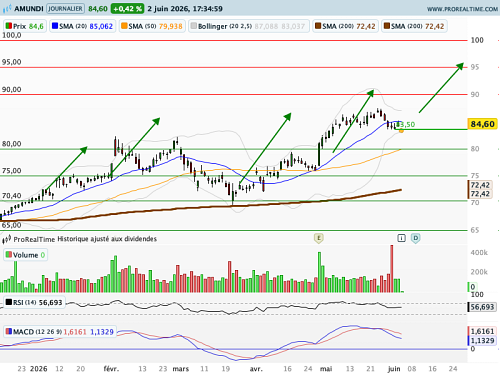Viewport: 500px width, 375px height.
Task: Click the 2026 year label on time axis
Action: tap(39, 369)
